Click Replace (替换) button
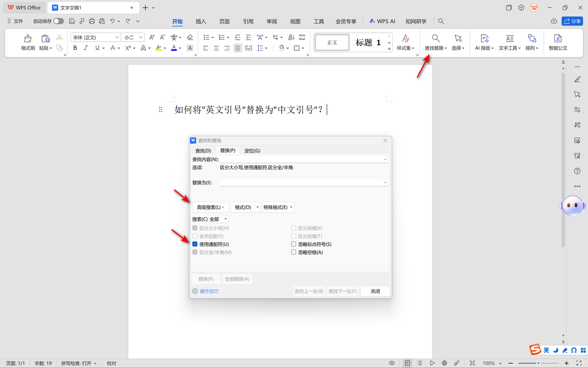The image size is (588, 368). (206, 279)
